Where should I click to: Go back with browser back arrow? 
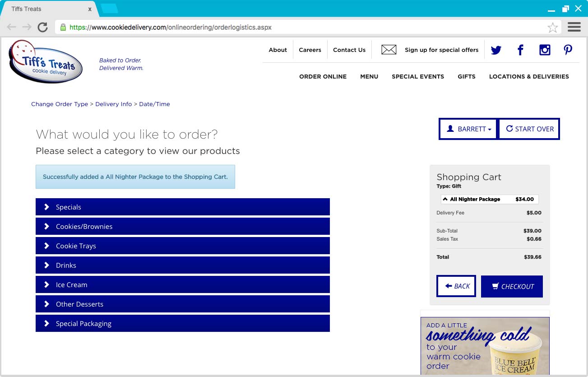[12, 27]
